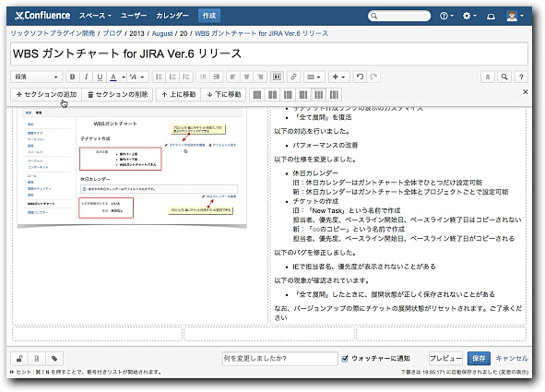The image size is (545, 392).
Task: Insert a task list
Action: pos(186,77)
